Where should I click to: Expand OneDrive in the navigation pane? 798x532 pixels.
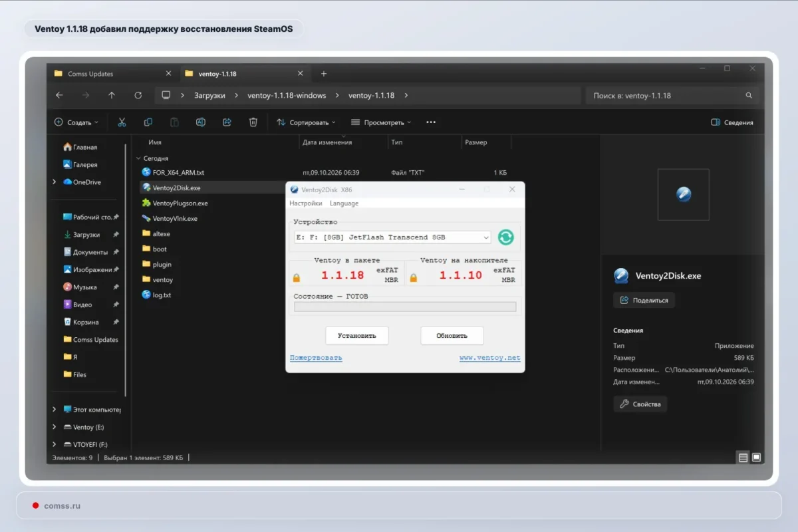(55, 182)
